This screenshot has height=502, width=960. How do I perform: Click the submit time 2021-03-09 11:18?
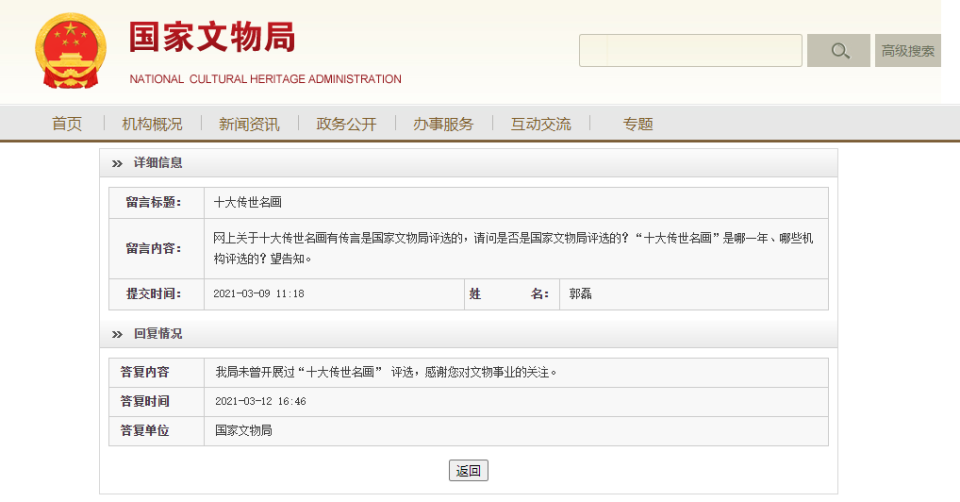point(258,294)
